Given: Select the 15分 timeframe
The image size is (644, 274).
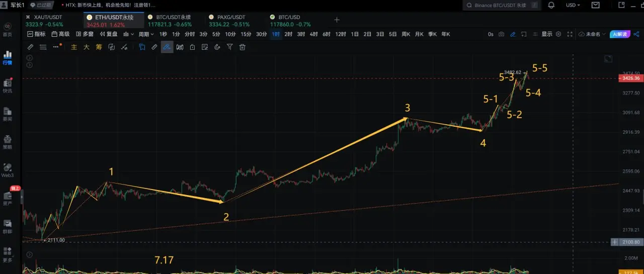Looking at the screenshot, I should click(246, 34).
